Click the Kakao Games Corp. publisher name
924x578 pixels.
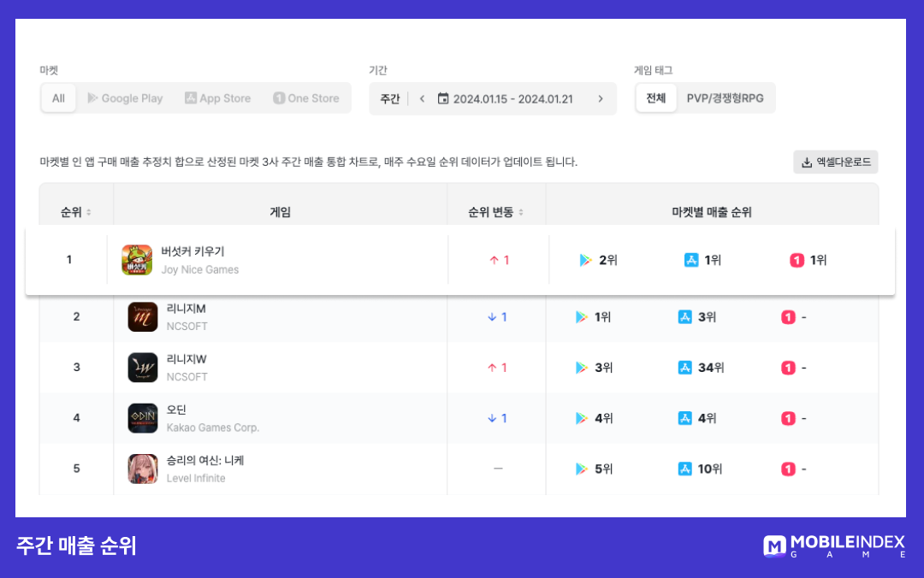point(213,428)
